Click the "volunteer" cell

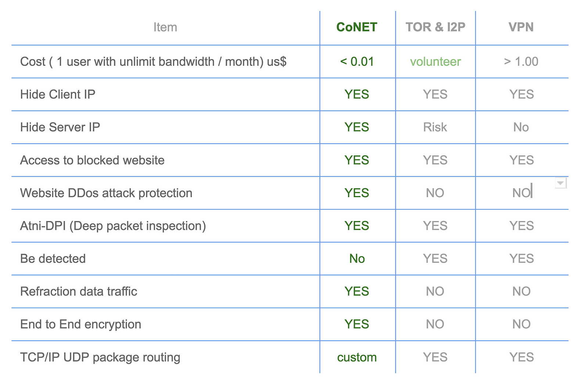click(435, 62)
